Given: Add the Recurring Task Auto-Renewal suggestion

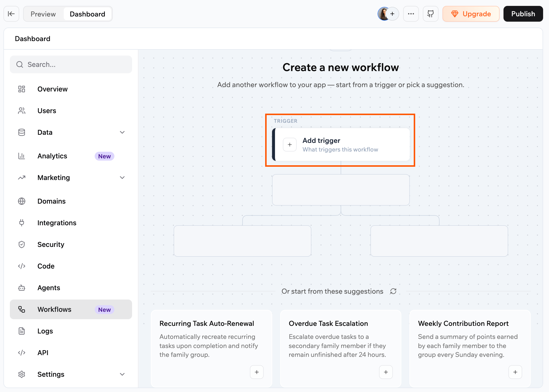Looking at the screenshot, I should tap(257, 372).
